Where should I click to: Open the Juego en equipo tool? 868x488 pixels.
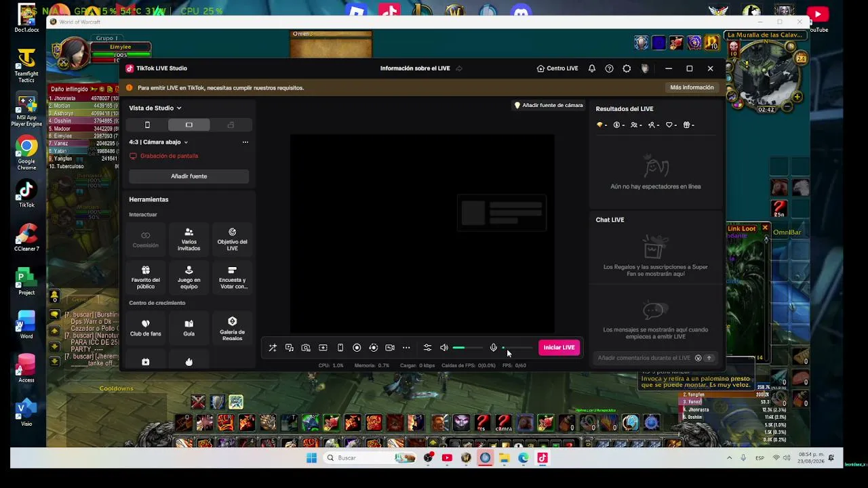point(189,278)
